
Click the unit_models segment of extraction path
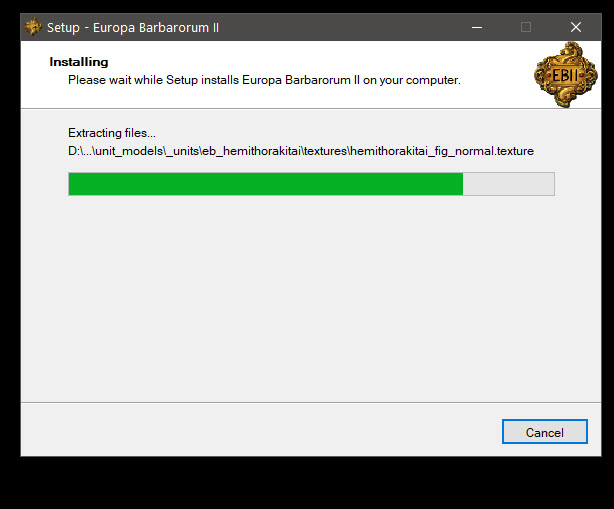coord(129,151)
